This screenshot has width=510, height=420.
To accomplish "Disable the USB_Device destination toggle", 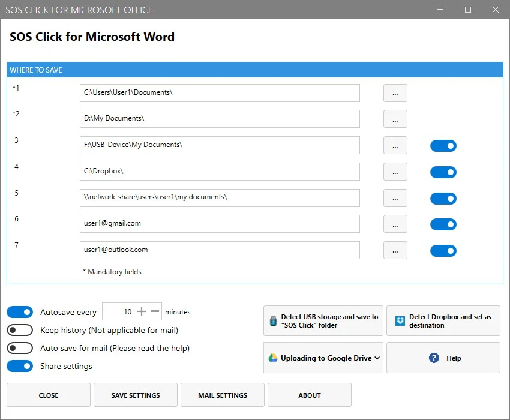I will pos(443,145).
